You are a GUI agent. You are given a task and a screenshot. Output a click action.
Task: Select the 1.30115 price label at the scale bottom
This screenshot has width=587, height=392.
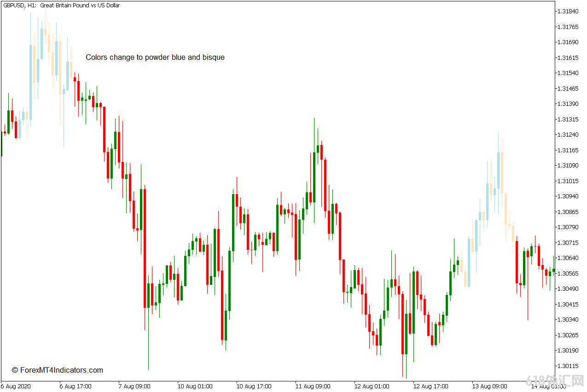coord(567,366)
